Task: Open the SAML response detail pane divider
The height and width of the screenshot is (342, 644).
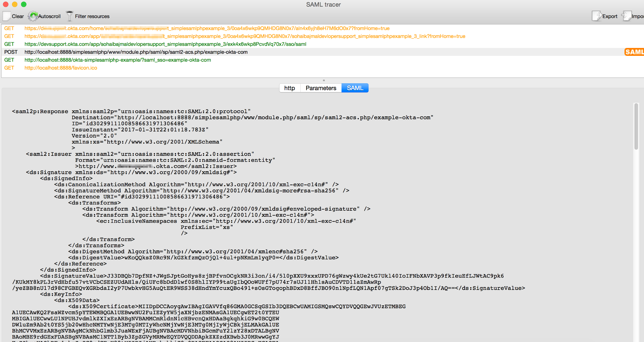Action: [324, 80]
